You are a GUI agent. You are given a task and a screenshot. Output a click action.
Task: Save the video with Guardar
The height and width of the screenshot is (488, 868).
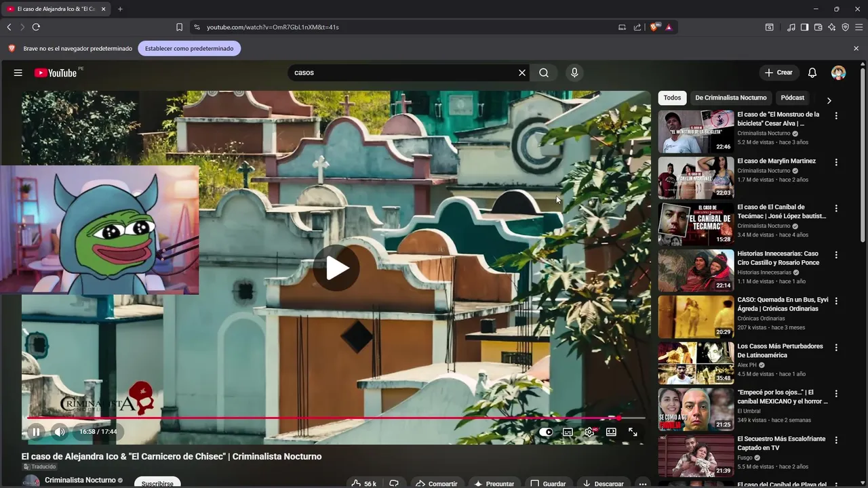[x=548, y=483]
